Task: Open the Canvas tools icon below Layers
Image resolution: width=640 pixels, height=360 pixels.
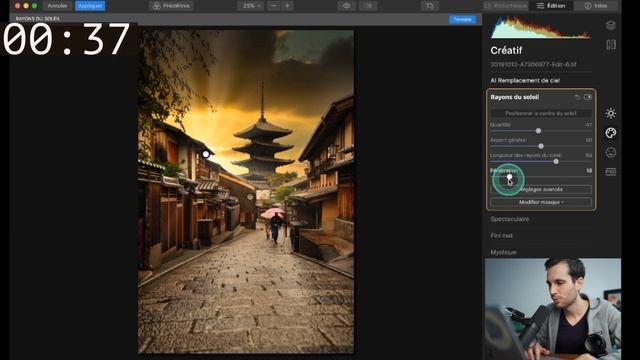Action: pyautogui.click(x=611, y=44)
